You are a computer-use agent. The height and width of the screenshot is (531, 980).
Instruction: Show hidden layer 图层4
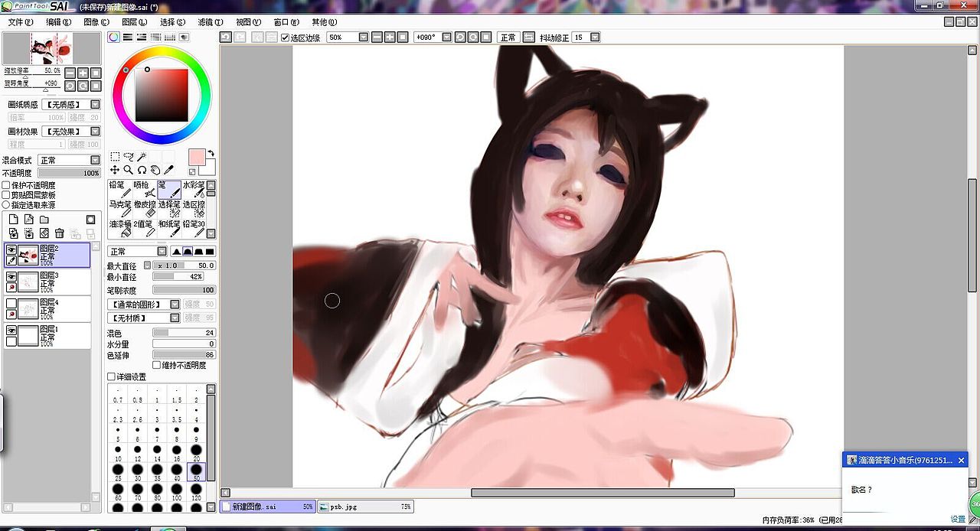pyautogui.click(x=11, y=302)
